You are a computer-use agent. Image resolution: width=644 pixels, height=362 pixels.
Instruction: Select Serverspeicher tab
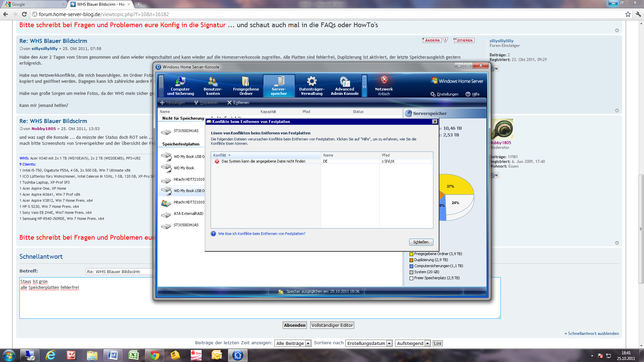point(279,86)
